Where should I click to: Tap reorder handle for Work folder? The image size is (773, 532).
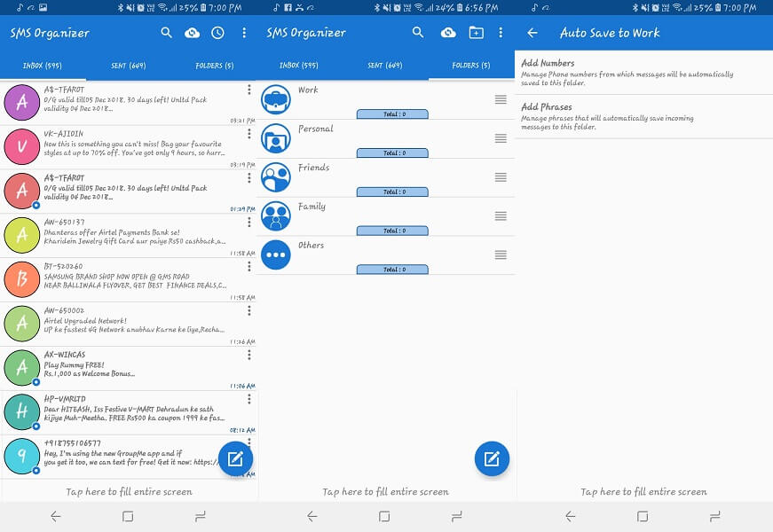pos(501,99)
